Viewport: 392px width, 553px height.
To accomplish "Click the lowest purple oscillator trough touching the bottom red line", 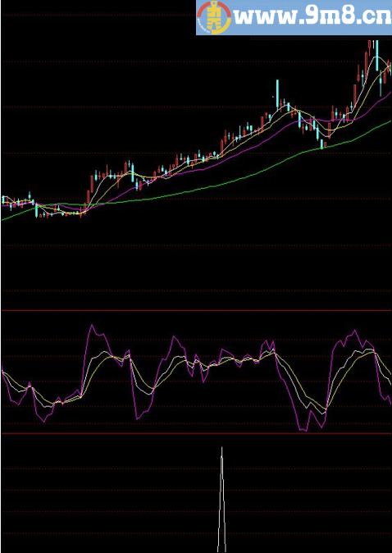I will point(303,430).
